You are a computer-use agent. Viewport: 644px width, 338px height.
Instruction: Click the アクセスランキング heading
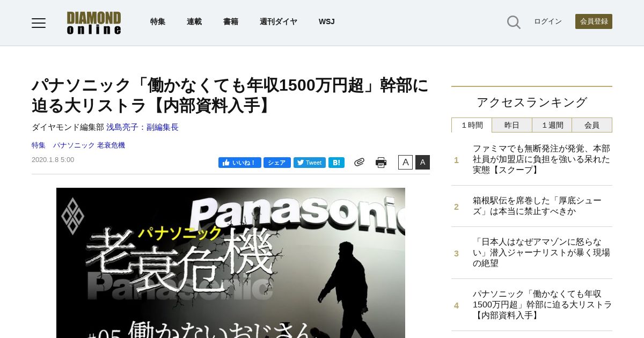point(532,102)
